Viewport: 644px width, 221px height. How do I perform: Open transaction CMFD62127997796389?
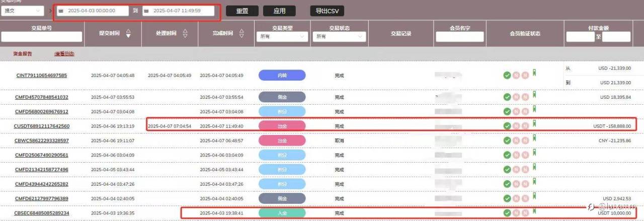[42, 199]
